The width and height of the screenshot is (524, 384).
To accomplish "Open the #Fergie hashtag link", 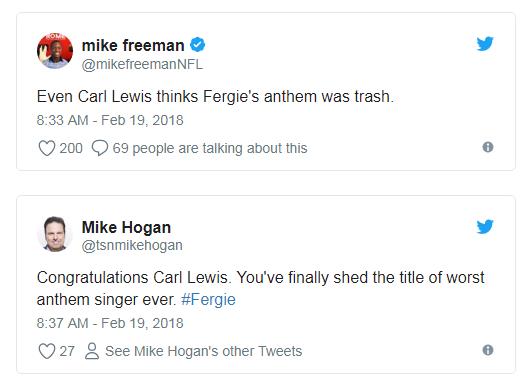I will (x=208, y=299).
